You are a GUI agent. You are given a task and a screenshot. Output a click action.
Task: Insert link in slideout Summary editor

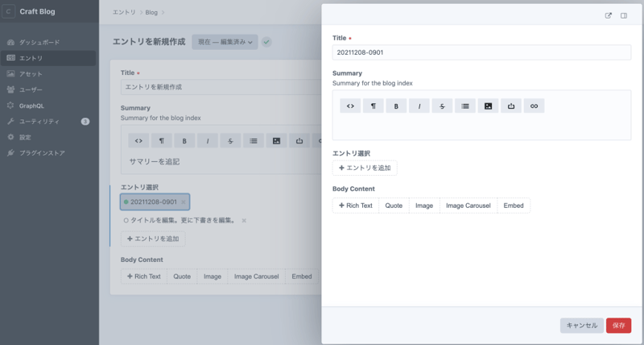[x=534, y=106]
